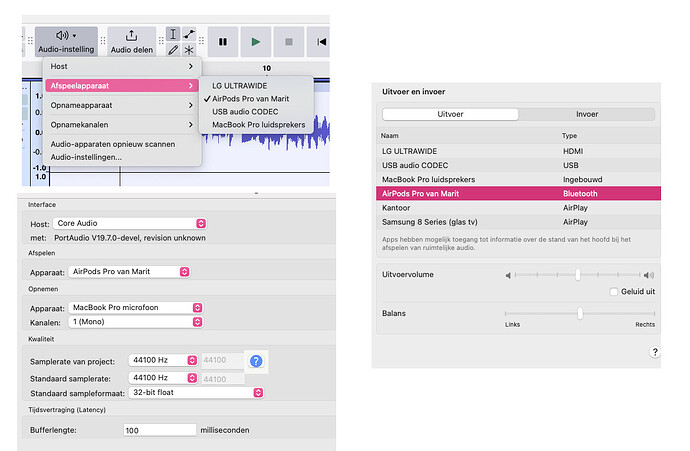Screen dimensions: 690x451
Task: Select MacBook Pro luidsprekers row in output list
Action: pyautogui.click(x=518, y=180)
